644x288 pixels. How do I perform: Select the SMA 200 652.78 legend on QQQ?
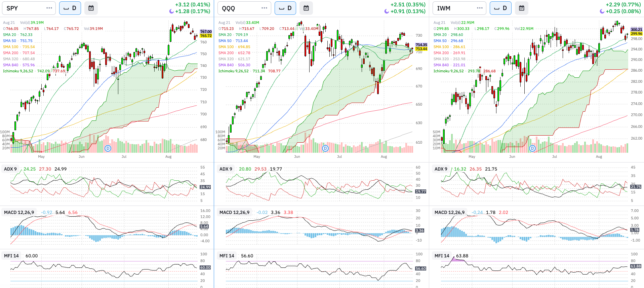(234, 53)
